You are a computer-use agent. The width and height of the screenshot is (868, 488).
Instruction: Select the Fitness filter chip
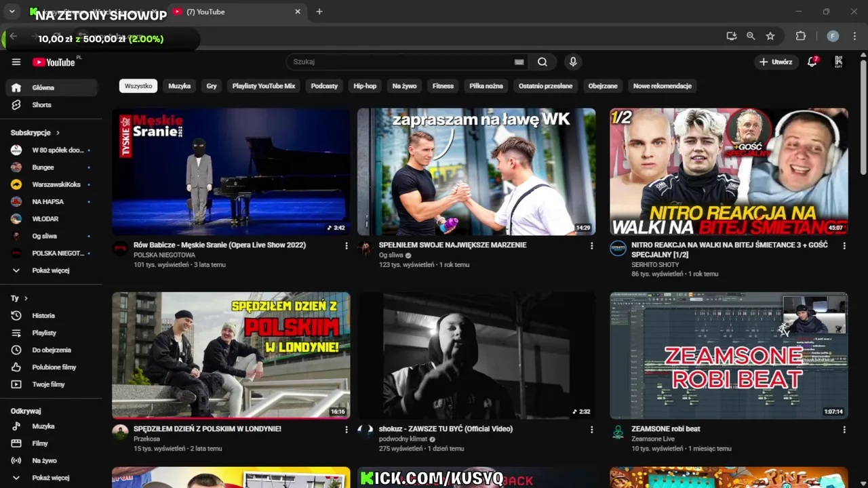pos(443,86)
